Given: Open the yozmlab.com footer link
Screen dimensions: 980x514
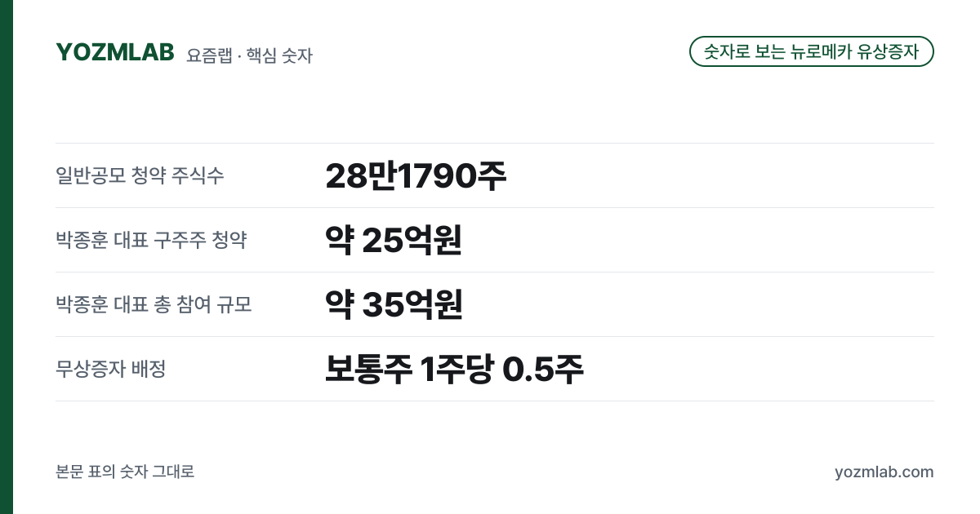Looking at the screenshot, I should point(884,472).
